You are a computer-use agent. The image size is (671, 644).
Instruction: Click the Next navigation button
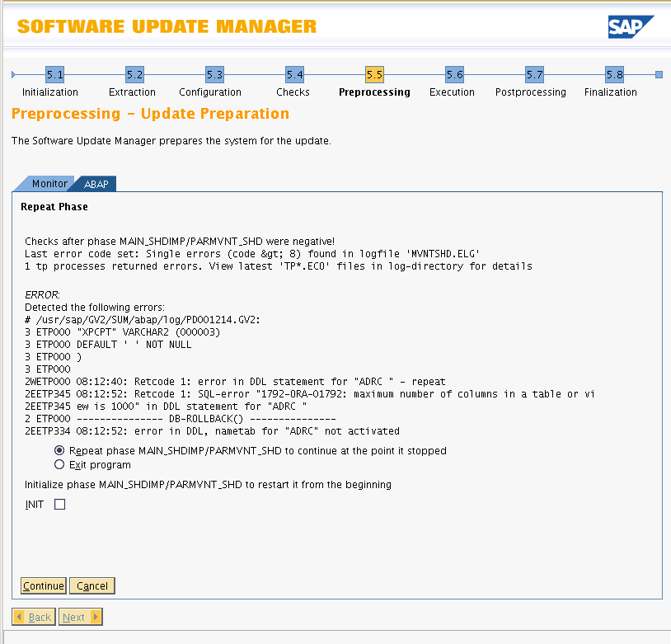[x=81, y=617]
